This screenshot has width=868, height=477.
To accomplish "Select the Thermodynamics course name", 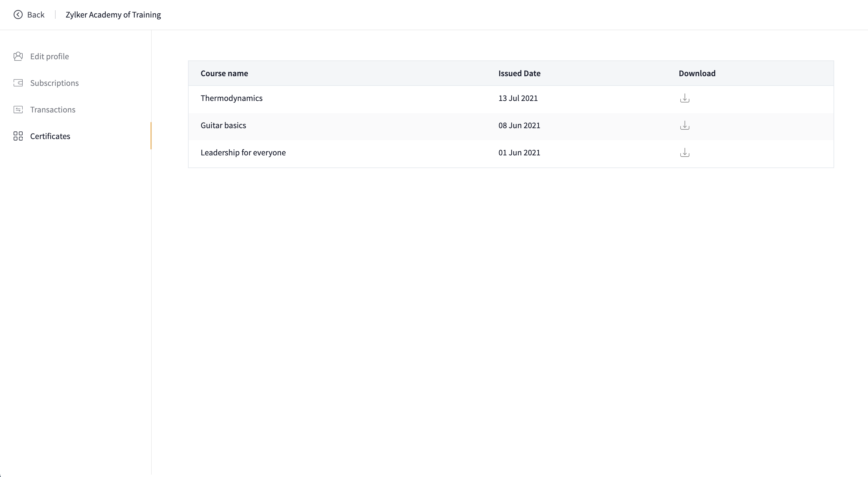I will tap(232, 98).
